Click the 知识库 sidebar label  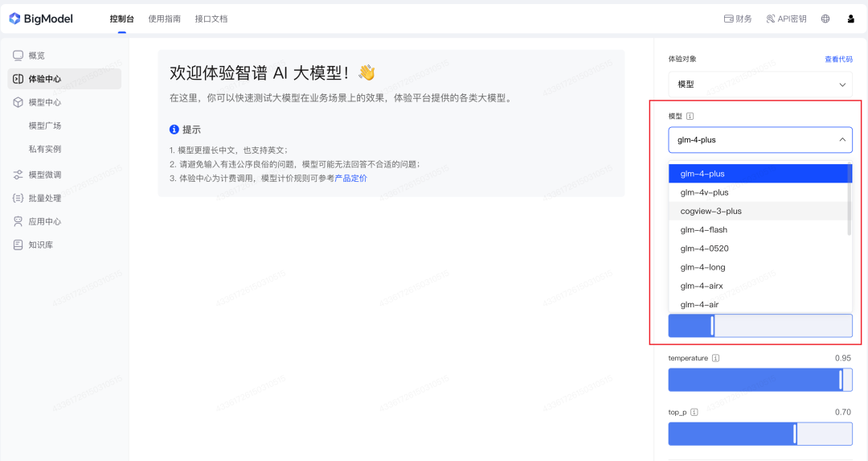coord(41,245)
